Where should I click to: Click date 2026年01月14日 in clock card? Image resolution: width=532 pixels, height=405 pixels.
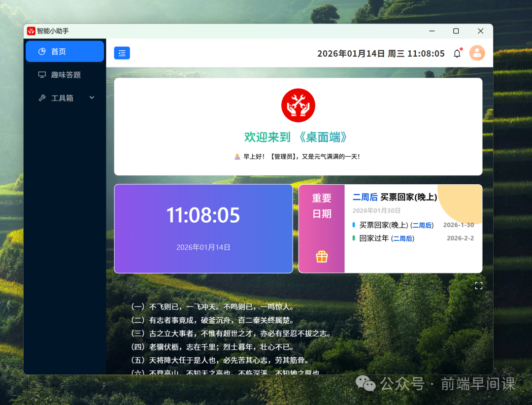tap(203, 247)
